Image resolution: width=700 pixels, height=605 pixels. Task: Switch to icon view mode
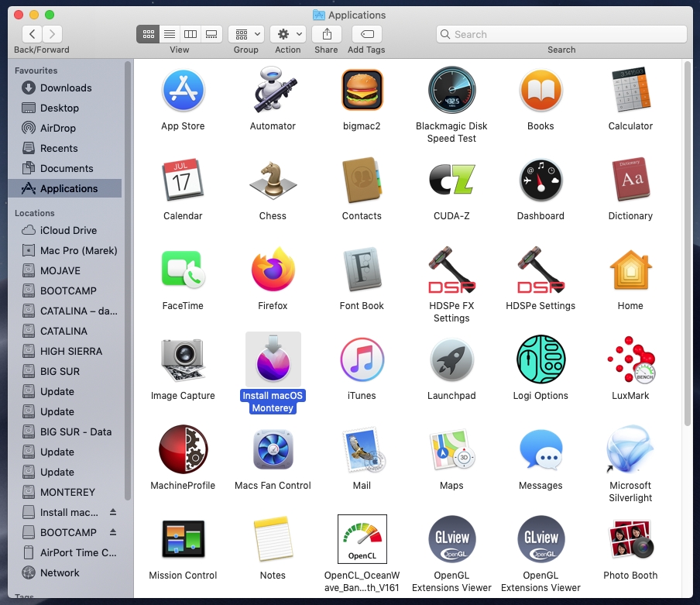[x=148, y=34]
